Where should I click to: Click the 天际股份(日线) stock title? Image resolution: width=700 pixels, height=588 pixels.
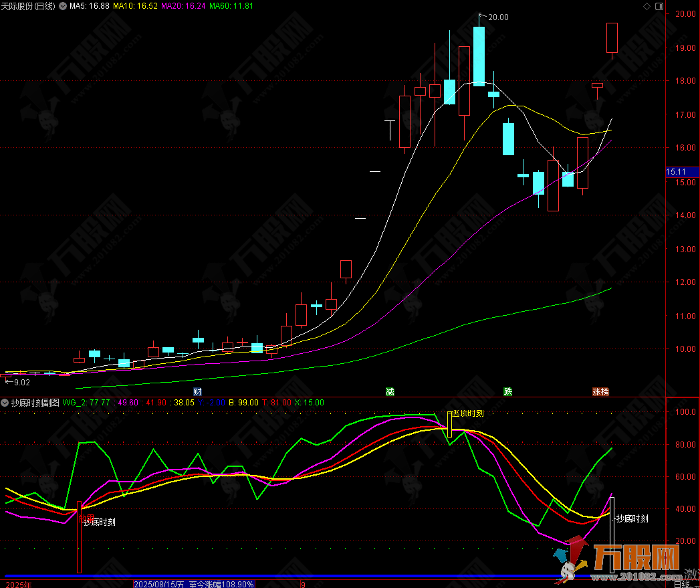click(29, 6)
